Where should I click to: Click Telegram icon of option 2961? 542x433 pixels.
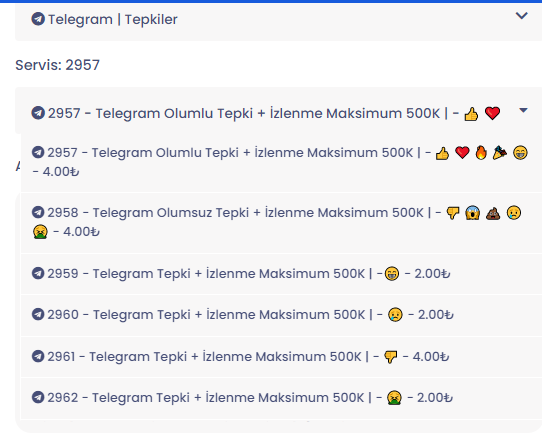point(38,356)
